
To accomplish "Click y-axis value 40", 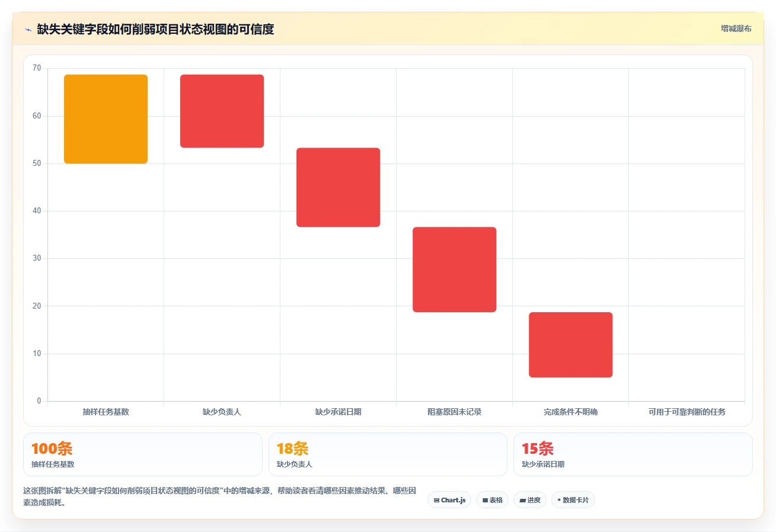I will [x=37, y=211].
